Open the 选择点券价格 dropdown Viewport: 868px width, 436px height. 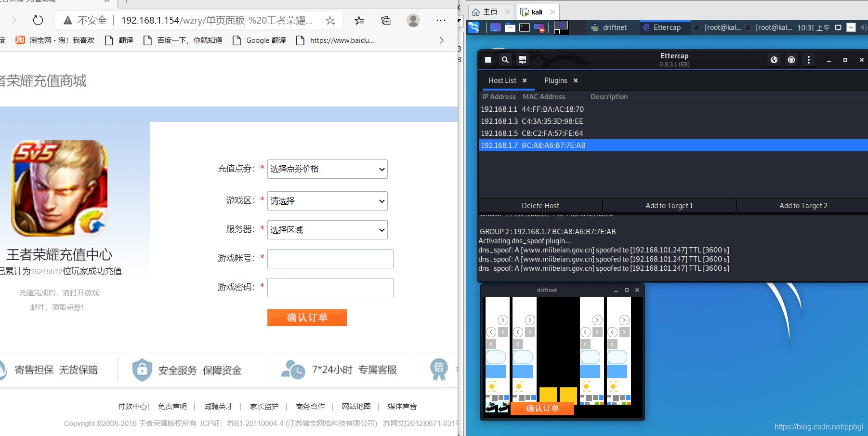click(x=327, y=169)
